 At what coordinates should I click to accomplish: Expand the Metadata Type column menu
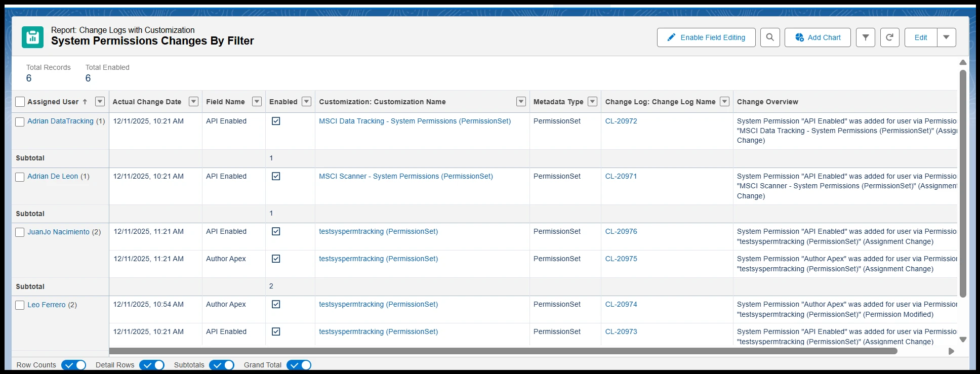[x=593, y=102]
